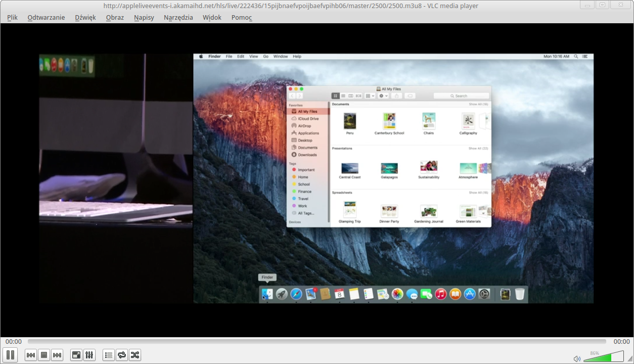Viewport: 634px width, 364px height.
Task: Show the VLC playlist
Action: pyautogui.click(x=109, y=355)
